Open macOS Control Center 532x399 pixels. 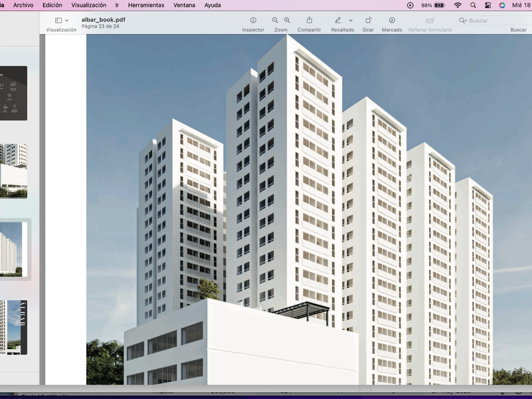point(488,5)
